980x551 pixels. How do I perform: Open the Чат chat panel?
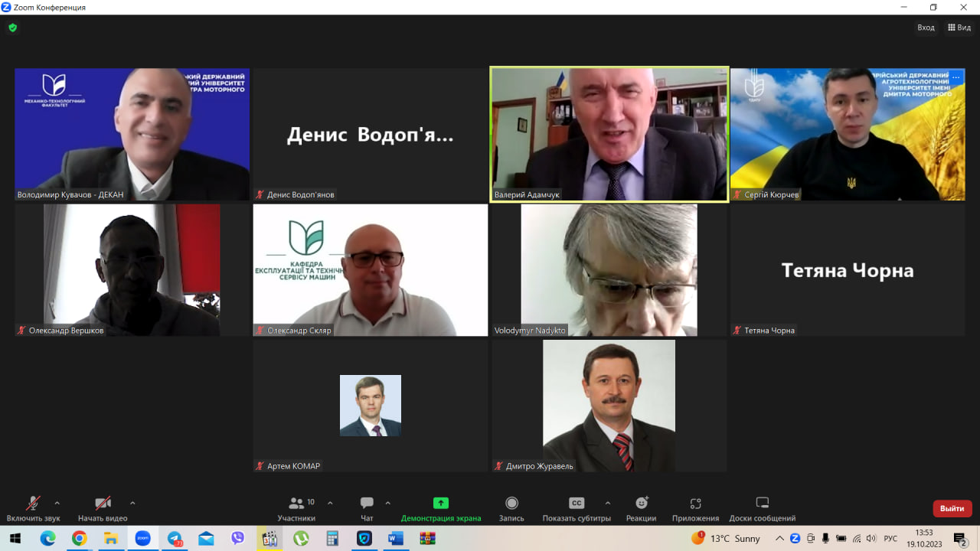coord(367,509)
